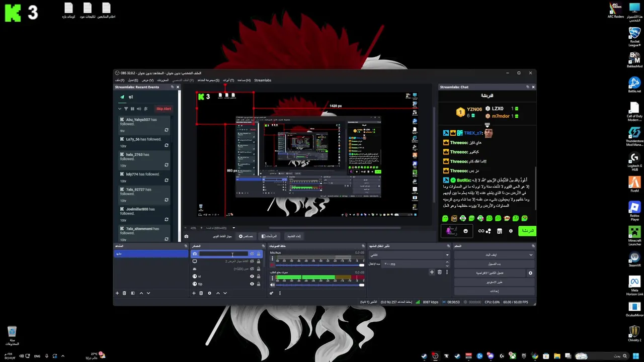
Task: Replay the Lo7y_56 follow alert
Action: click(167, 146)
